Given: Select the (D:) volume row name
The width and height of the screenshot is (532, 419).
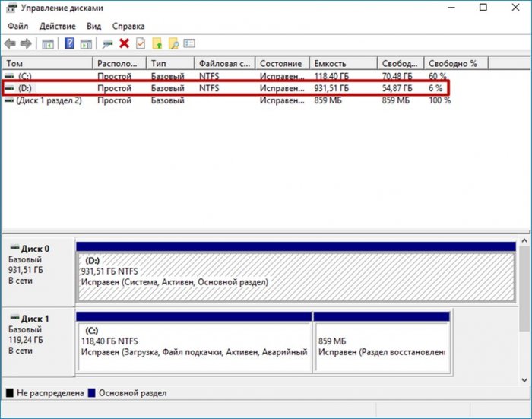Looking at the screenshot, I should [x=25, y=88].
